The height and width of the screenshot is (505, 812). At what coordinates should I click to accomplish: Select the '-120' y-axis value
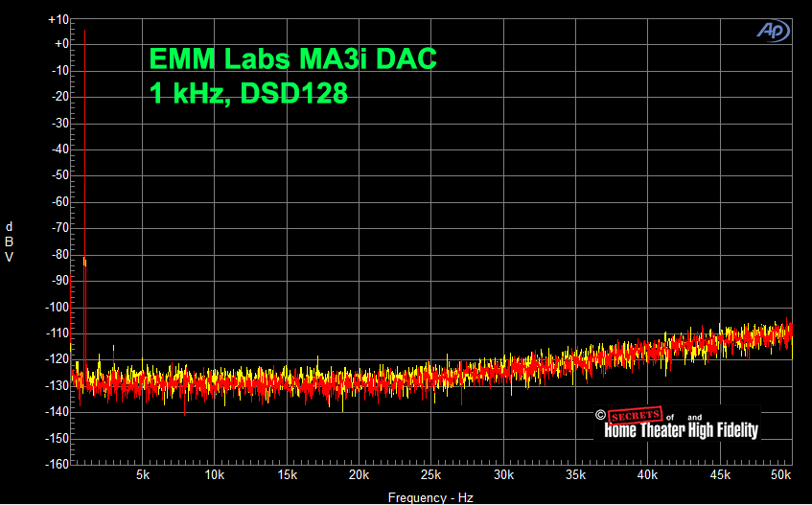(57, 359)
